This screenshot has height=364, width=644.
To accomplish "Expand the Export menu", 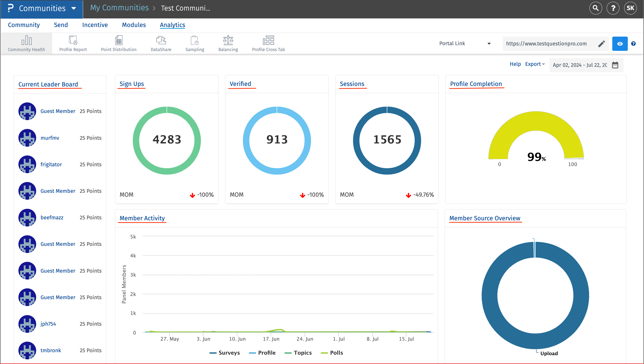I will [x=535, y=64].
